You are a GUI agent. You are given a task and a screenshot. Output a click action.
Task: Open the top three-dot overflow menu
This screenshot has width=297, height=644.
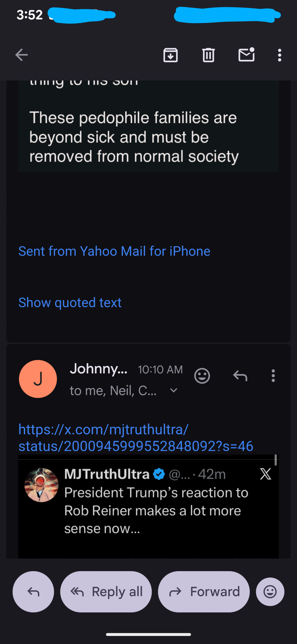click(279, 55)
